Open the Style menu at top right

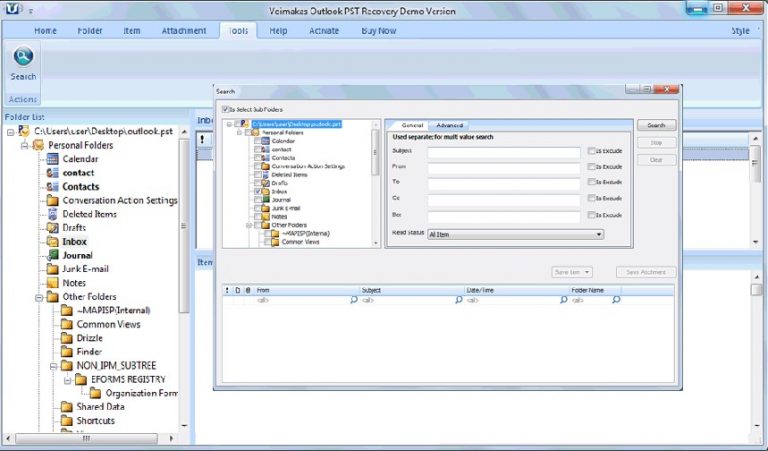point(740,31)
